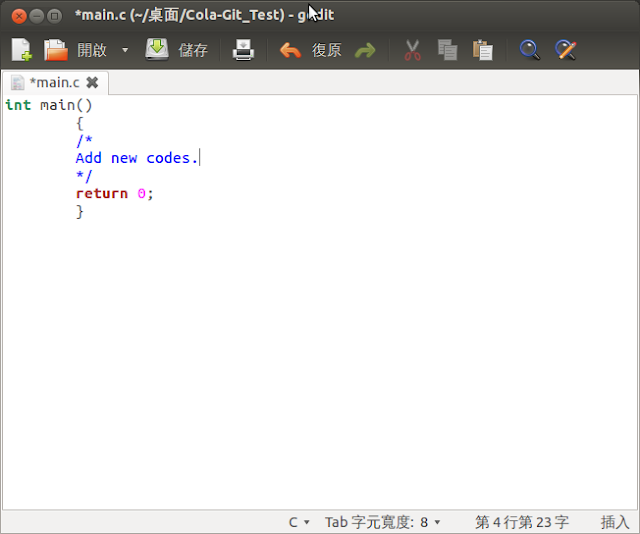Image resolution: width=640 pixels, height=534 pixels.
Task: Minimize the gedit window
Action: [x=37, y=16]
